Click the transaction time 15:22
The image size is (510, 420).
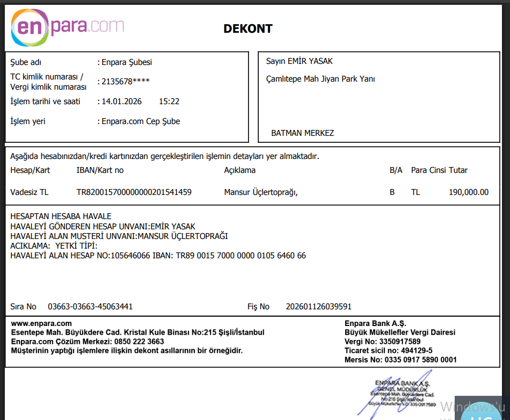(169, 102)
